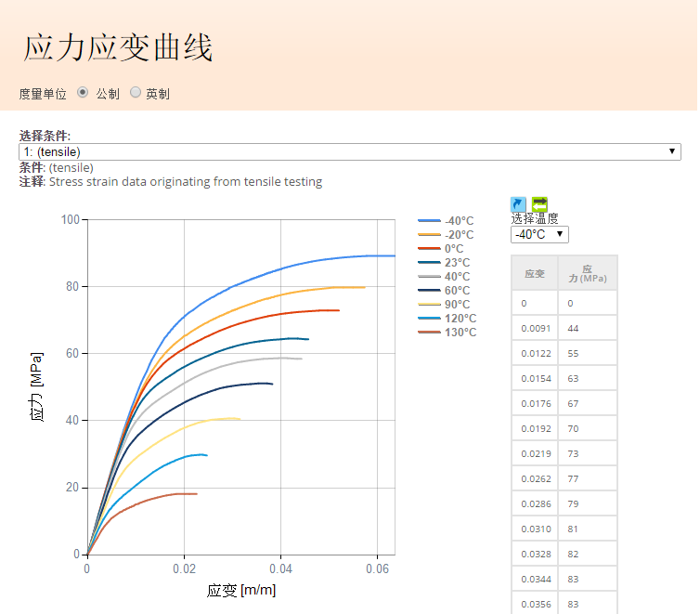Click the blue curved arrow icon
The width and height of the screenshot is (700, 614).
518,203
